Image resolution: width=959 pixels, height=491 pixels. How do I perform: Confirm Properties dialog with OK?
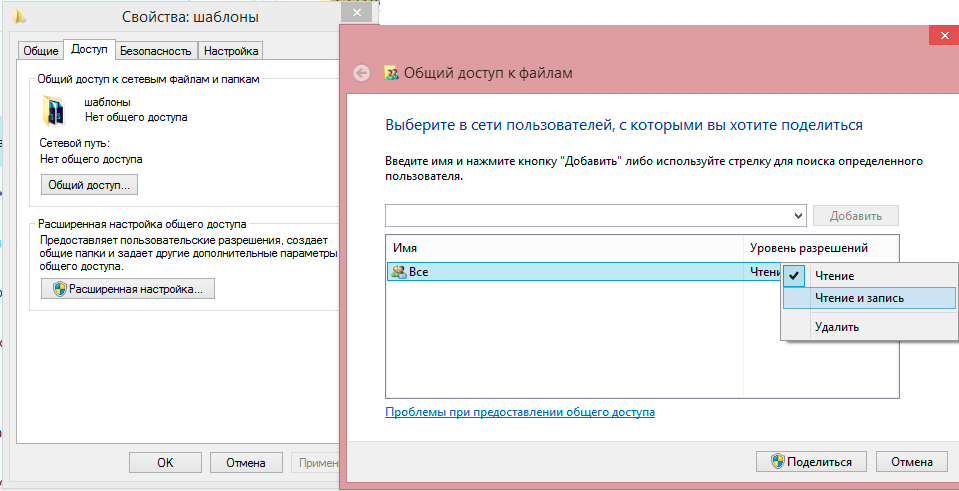[x=165, y=462]
